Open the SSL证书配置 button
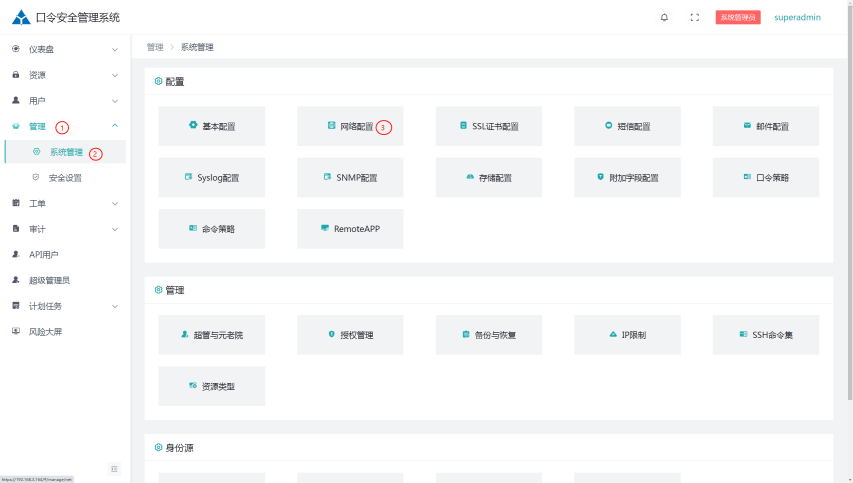Viewport: 853px width, 483px height. pyautogui.click(x=488, y=127)
